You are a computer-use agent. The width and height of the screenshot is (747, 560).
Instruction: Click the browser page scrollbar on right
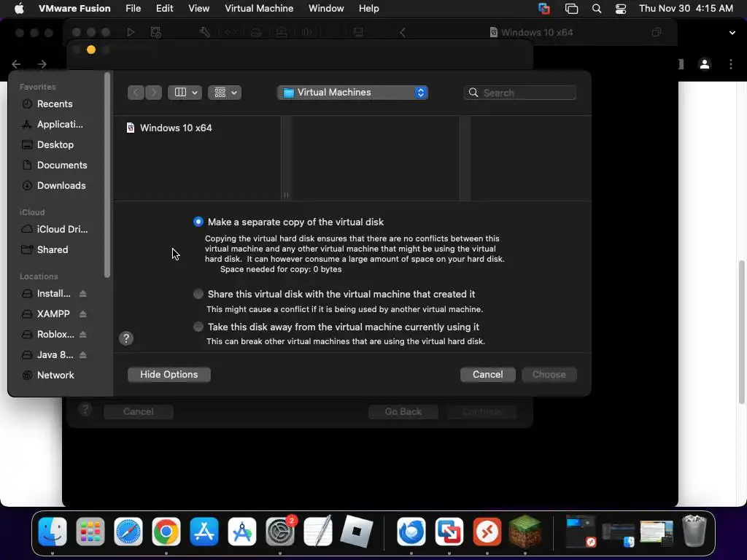tap(742, 332)
